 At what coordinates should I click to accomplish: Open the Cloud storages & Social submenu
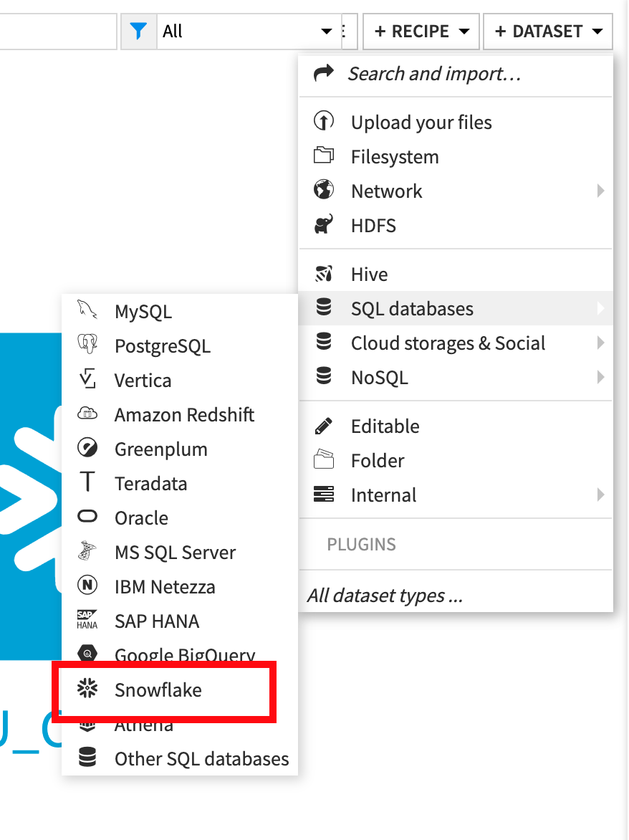coord(448,343)
